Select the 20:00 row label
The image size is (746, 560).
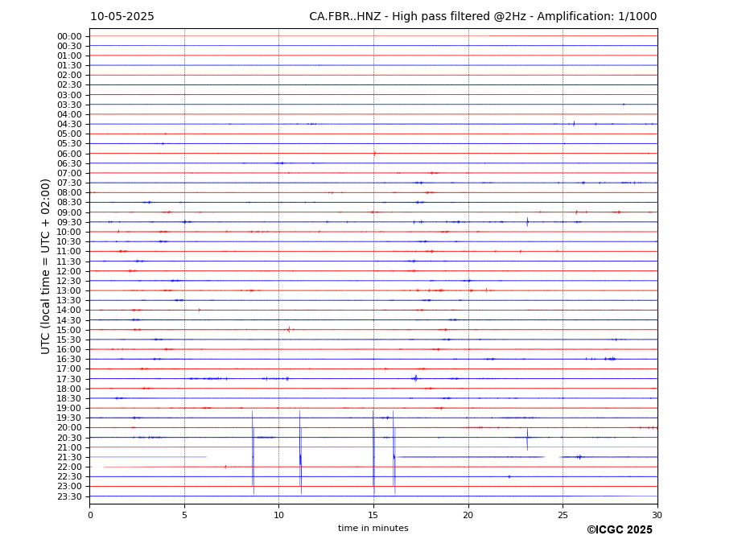(x=69, y=428)
